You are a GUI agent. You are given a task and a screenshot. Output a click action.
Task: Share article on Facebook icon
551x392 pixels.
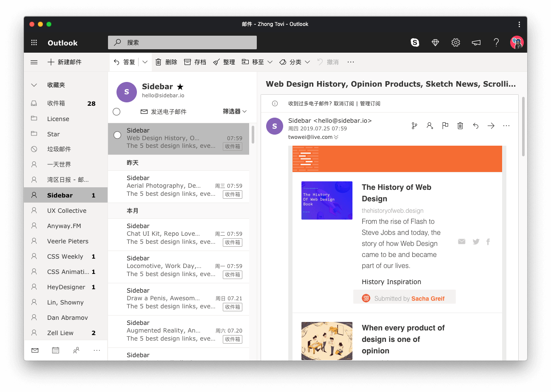(x=488, y=242)
